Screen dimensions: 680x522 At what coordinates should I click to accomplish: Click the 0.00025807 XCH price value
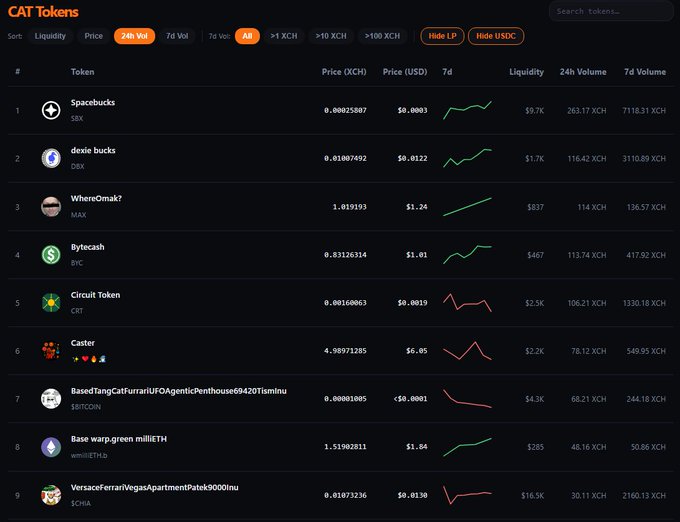tap(345, 111)
